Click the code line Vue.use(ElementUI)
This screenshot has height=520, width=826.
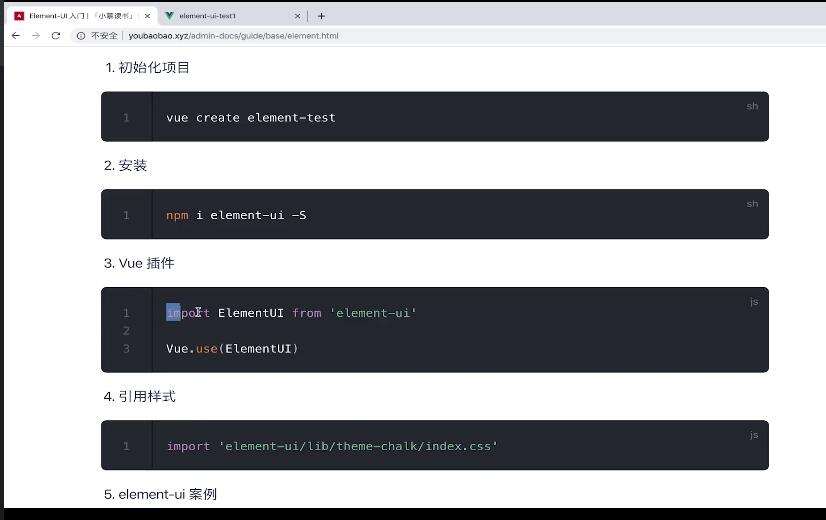[x=232, y=349]
